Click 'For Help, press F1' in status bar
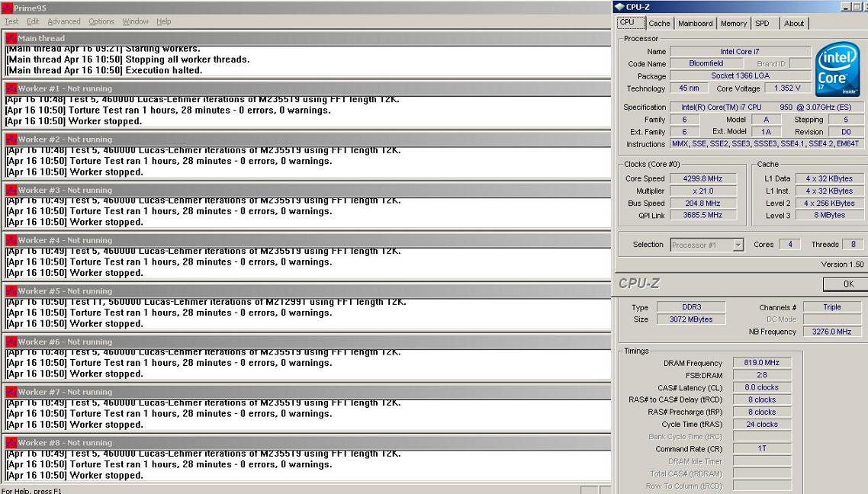This screenshot has height=494, width=868. tap(31, 491)
